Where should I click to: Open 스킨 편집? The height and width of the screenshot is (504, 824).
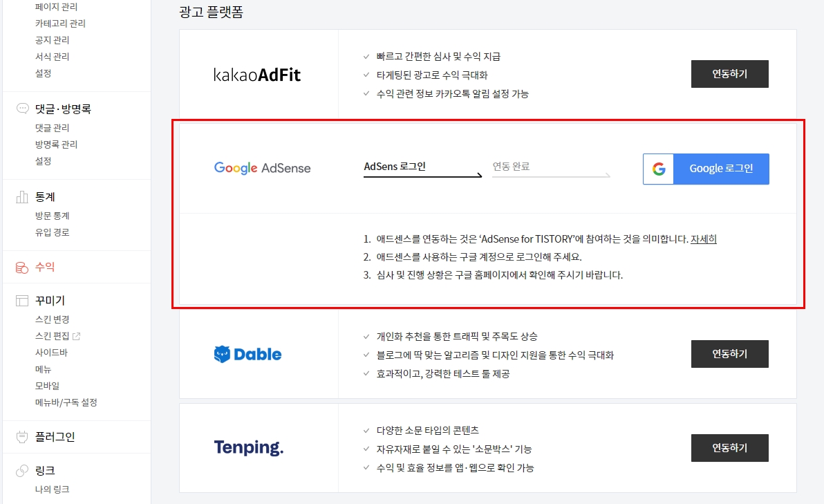pyautogui.click(x=52, y=336)
